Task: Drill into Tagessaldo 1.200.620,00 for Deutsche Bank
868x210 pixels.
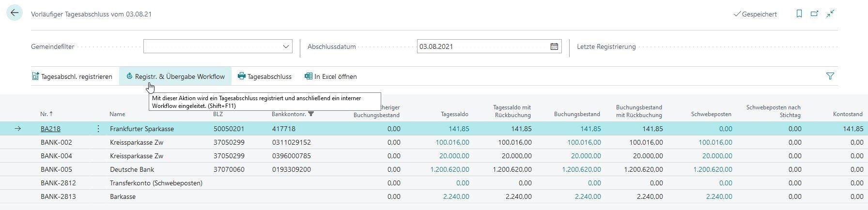Action: [449, 169]
